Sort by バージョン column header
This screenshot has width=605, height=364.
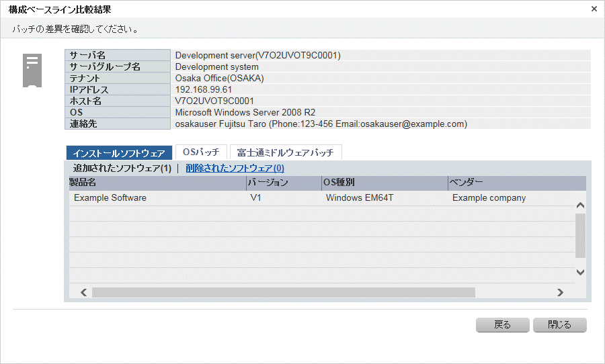(x=283, y=183)
